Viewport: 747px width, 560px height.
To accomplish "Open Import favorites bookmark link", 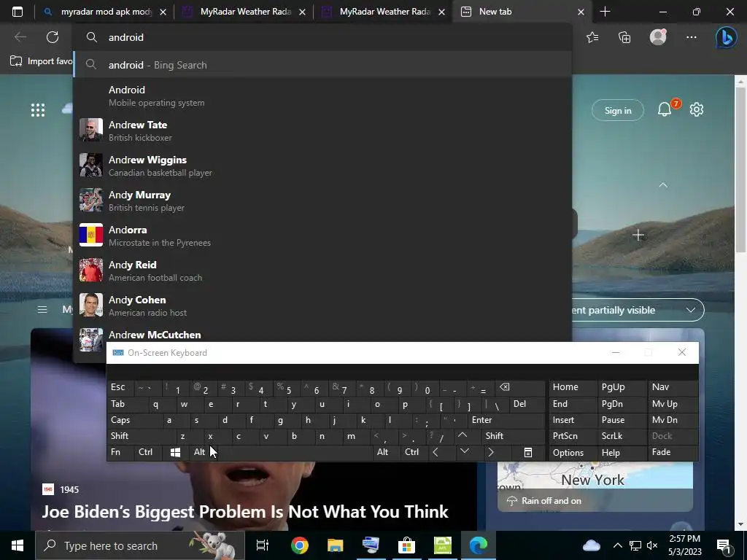I will (41, 61).
